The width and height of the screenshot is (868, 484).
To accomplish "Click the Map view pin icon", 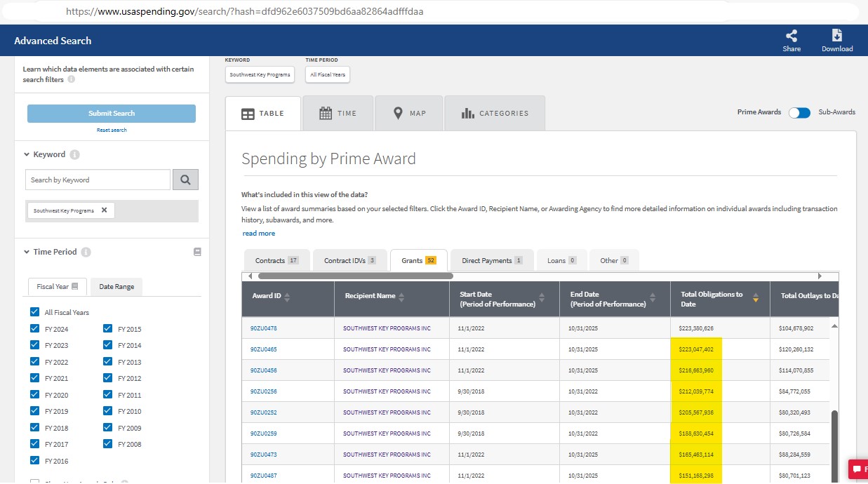I will (x=398, y=113).
